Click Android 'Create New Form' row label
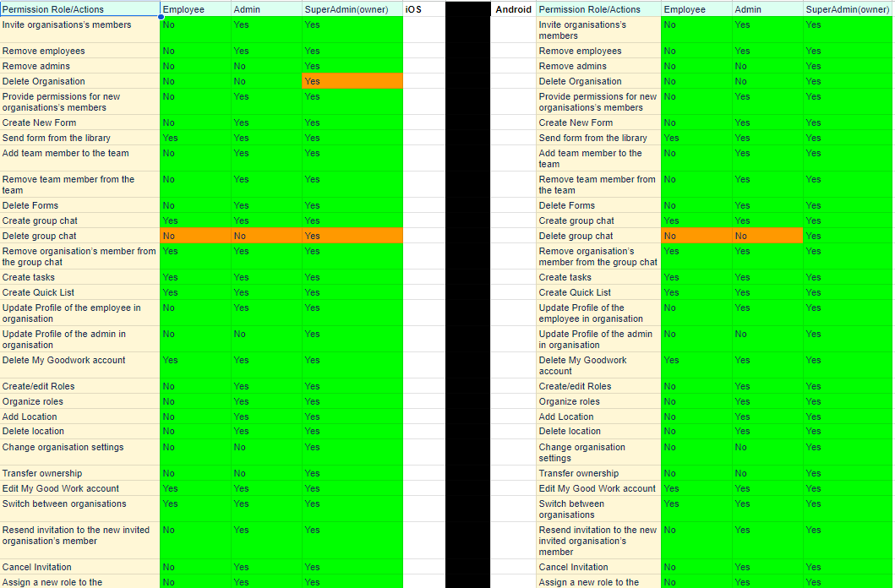 598,122
